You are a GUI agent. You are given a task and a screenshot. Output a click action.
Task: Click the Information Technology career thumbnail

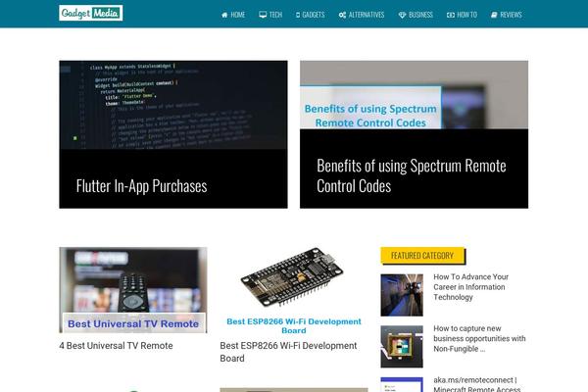pos(402,295)
